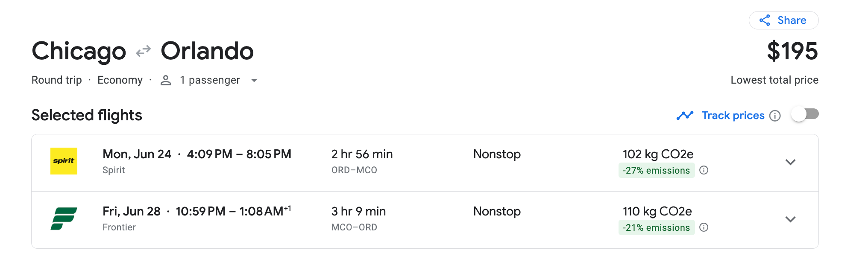Click the Track prices trend-line icon
This screenshot has height=256, width=868.
tap(685, 116)
